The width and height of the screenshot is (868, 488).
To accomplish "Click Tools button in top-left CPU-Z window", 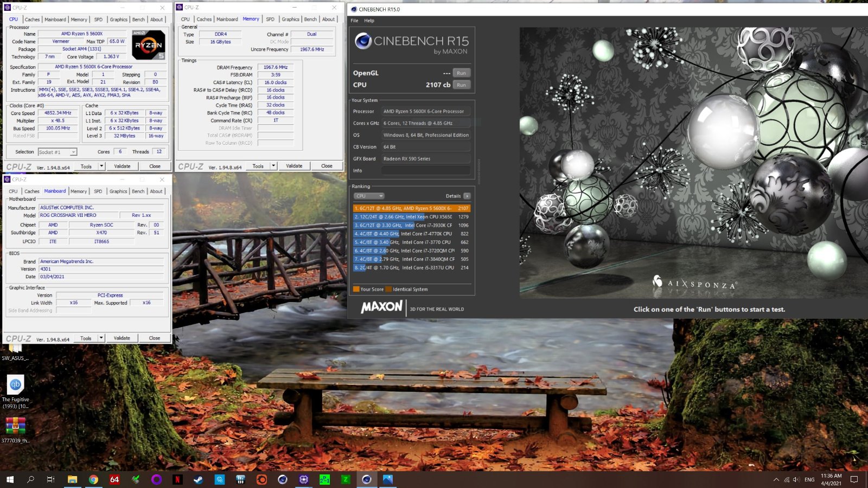I will click(x=86, y=166).
